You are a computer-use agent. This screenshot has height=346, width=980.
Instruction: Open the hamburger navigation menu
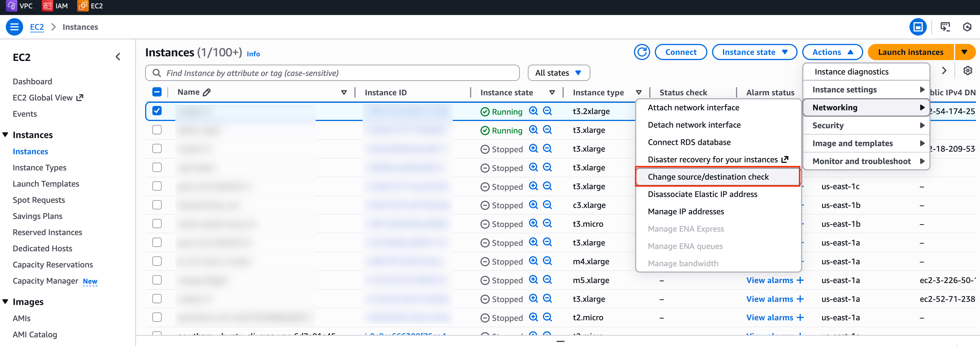tap(14, 27)
